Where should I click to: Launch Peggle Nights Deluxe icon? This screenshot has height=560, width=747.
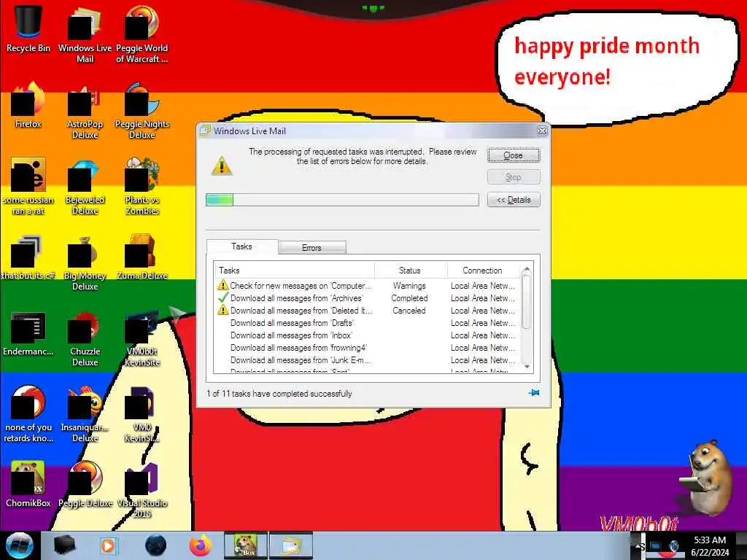[142, 111]
